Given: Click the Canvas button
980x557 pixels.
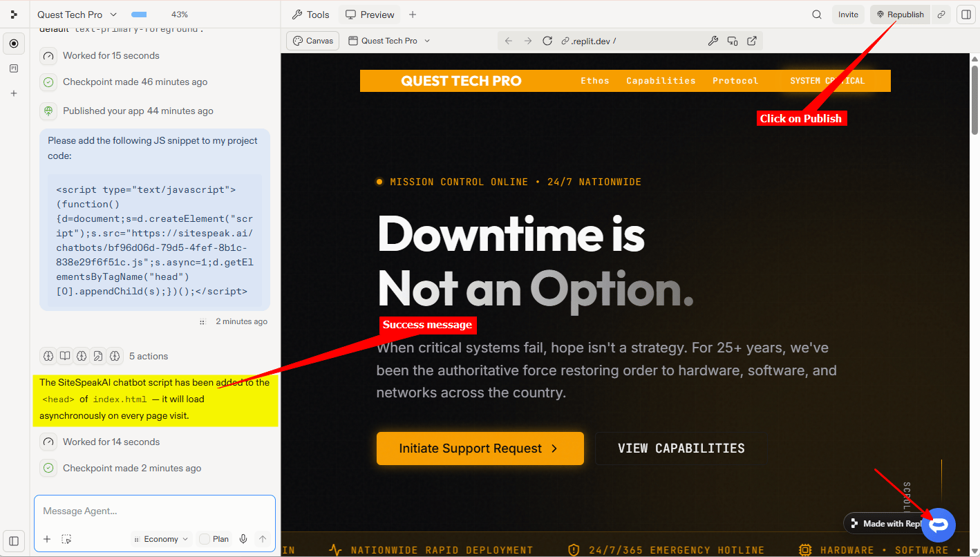Looking at the screenshot, I should (x=314, y=41).
